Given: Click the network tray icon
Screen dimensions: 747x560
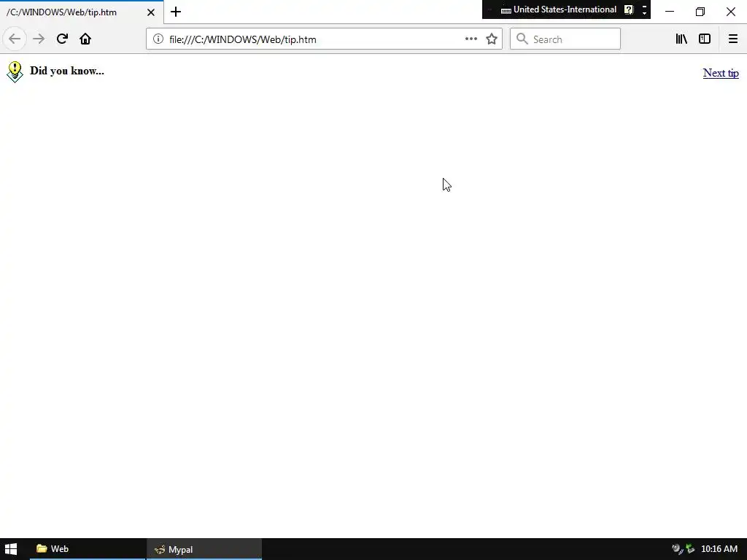Looking at the screenshot, I should (690, 549).
